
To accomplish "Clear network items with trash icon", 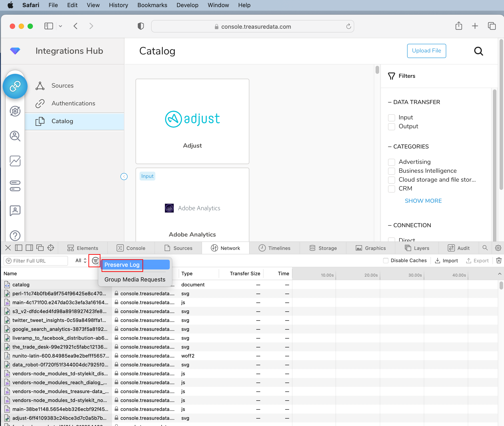I will [x=499, y=260].
